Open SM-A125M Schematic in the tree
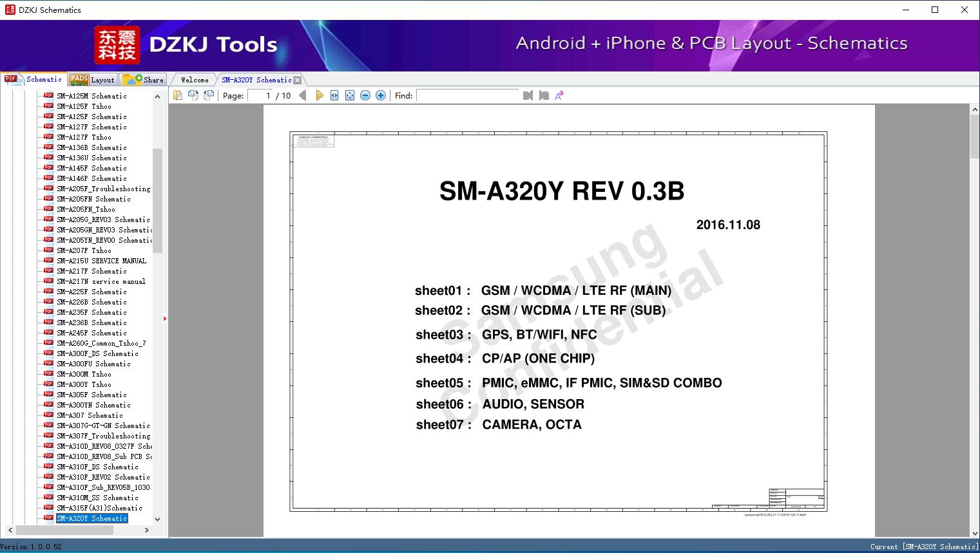Viewport: 980px width, 553px height. (91, 96)
